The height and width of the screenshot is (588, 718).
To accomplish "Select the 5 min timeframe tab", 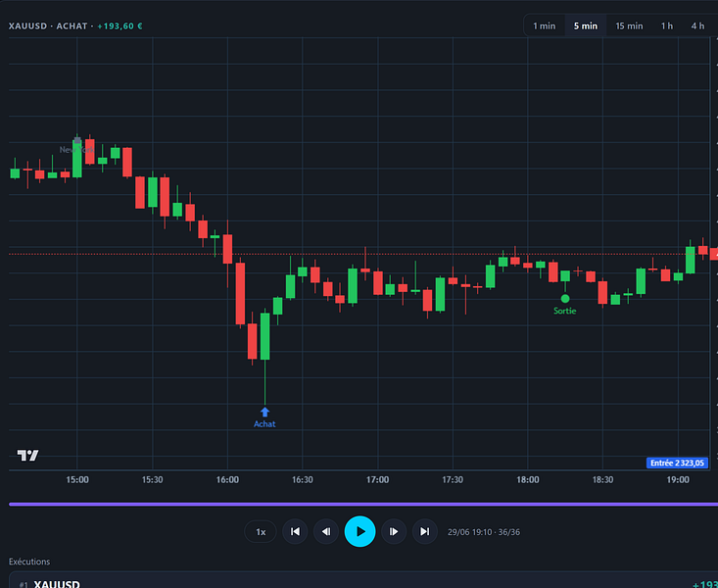I will (586, 26).
